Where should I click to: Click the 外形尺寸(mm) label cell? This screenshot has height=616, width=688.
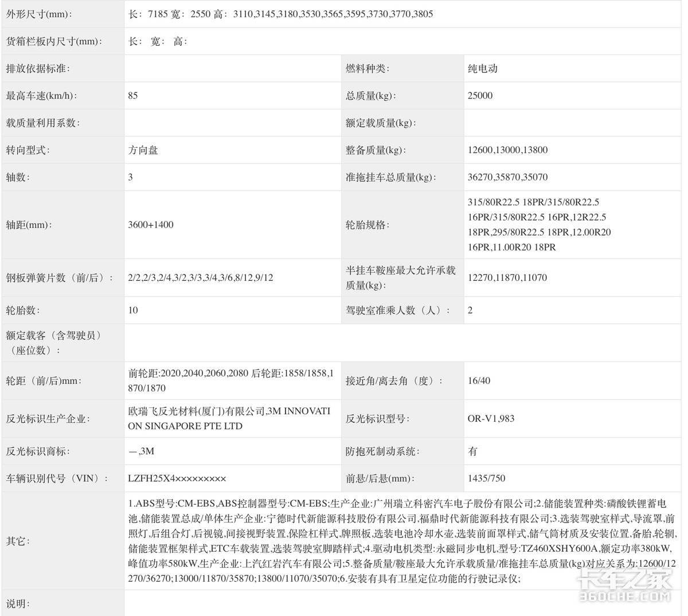(40, 14)
